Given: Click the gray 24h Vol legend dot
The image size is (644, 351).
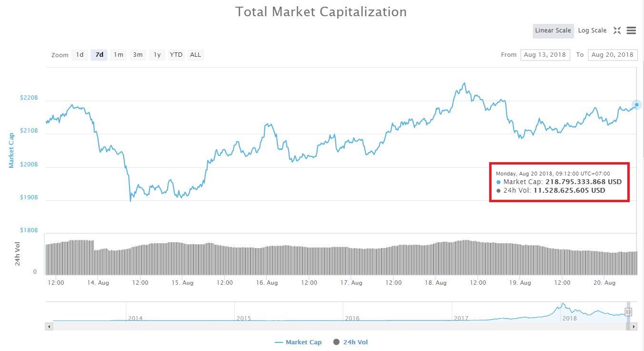Looking at the screenshot, I should (x=335, y=342).
